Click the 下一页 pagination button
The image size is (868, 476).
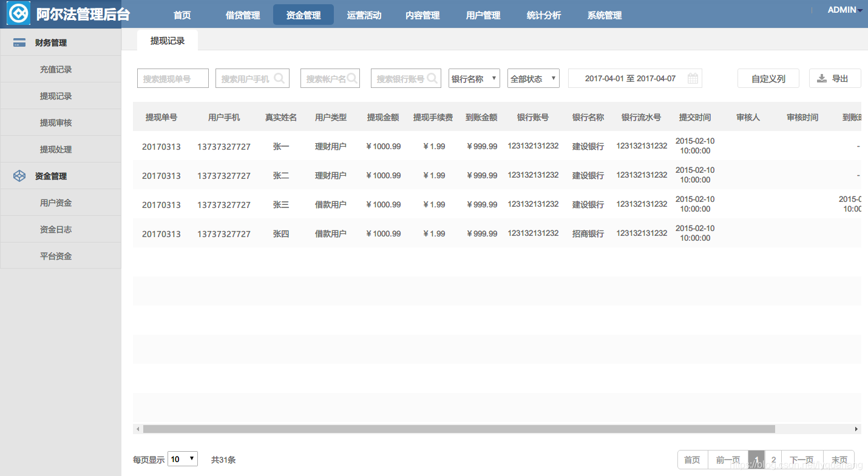point(802,460)
